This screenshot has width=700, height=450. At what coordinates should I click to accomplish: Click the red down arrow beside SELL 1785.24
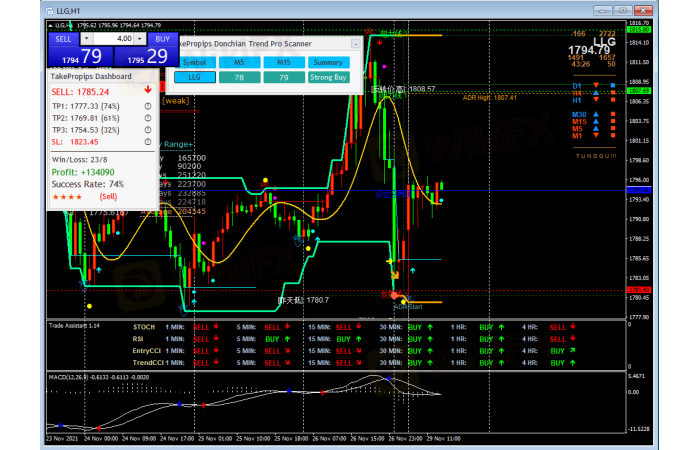tap(147, 90)
